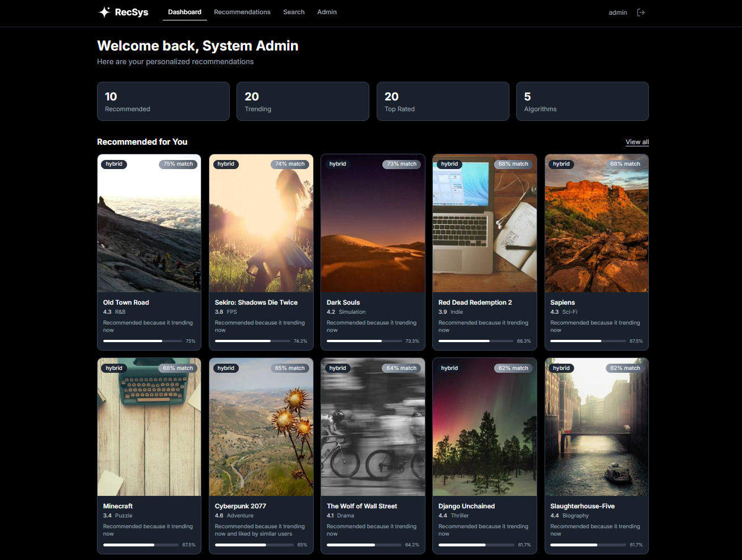Screen dimensions: 742x560
Task: Click the Dark Souls 73.3% progress bar
Action: point(364,341)
